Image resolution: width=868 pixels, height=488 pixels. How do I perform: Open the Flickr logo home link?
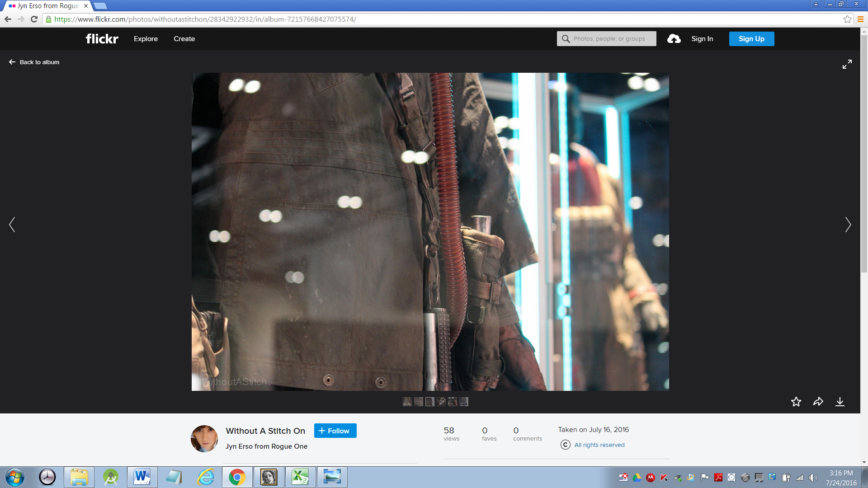[x=102, y=39]
